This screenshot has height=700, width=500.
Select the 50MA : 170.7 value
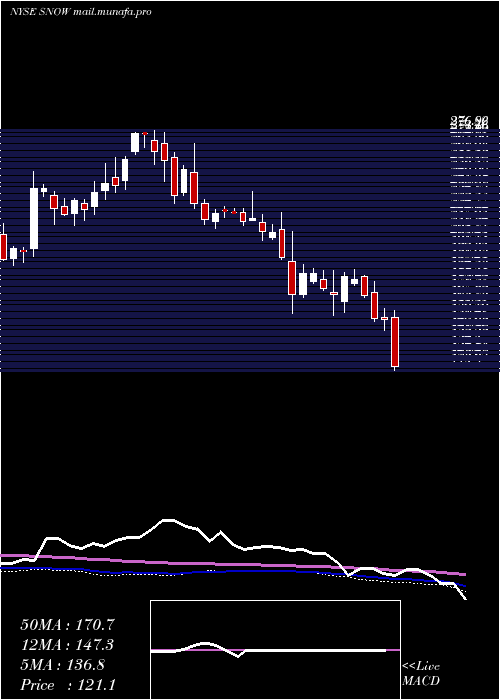68,625
